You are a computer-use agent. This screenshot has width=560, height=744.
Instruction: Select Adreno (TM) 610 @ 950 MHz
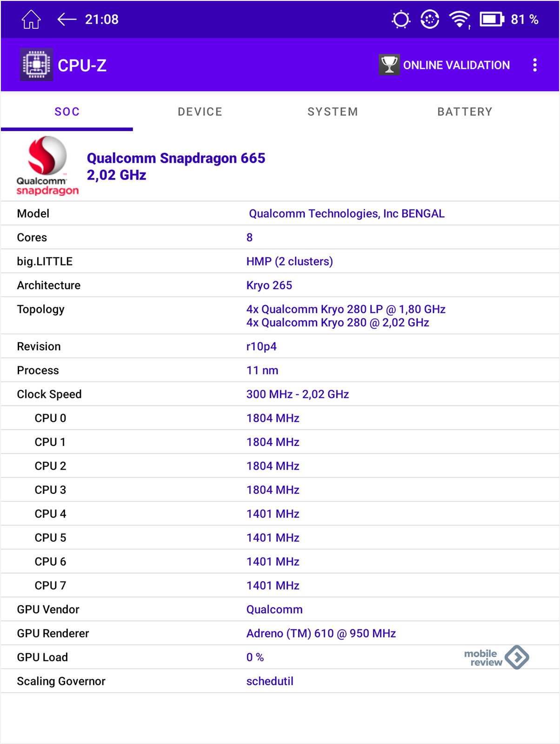tap(321, 633)
